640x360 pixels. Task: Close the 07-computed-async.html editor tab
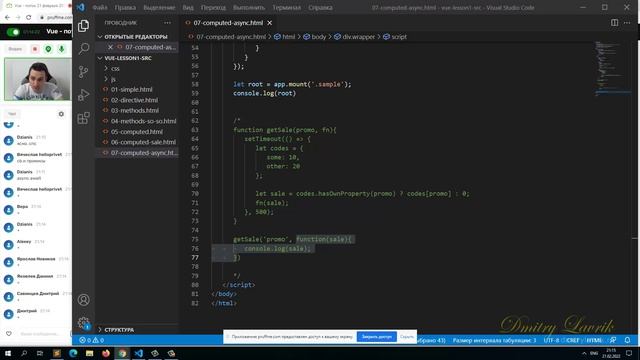point(269,23)
